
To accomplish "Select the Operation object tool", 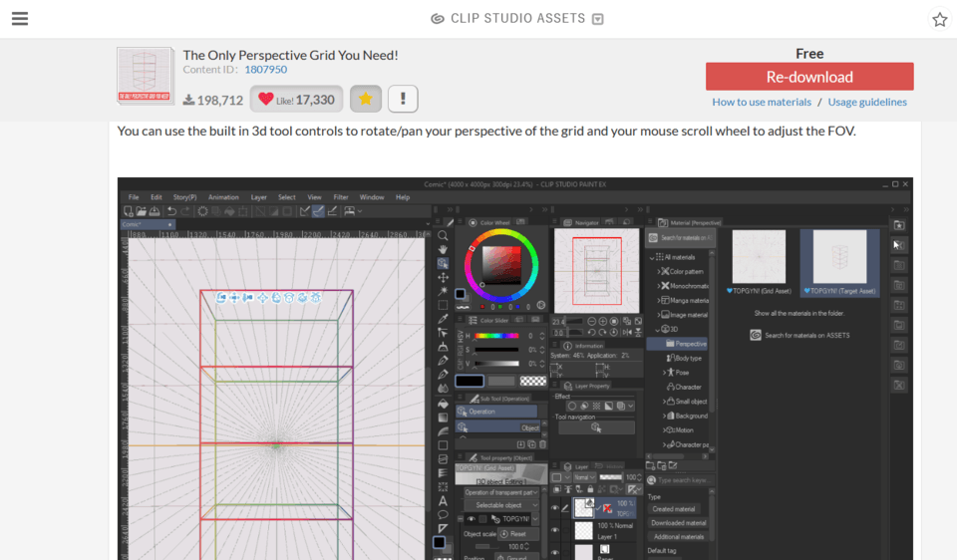I will click(x=443, y=263).
